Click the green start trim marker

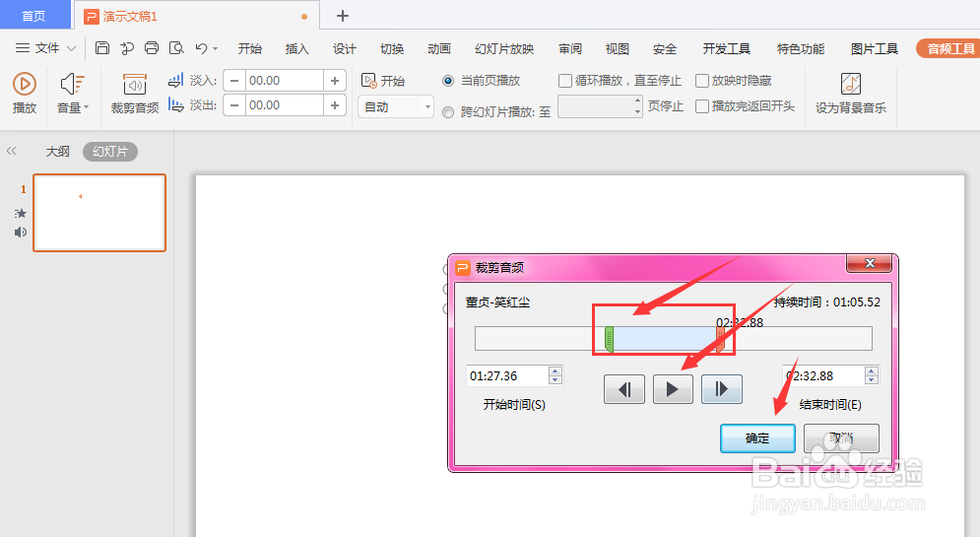(609, 339)
